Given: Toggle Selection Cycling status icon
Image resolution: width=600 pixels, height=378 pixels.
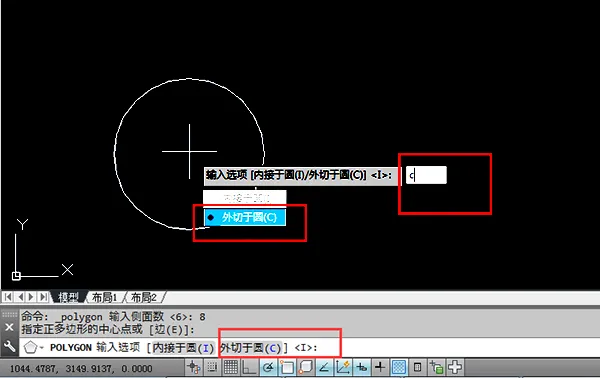Looking at the screenshot, I should (x=436, y=368).
